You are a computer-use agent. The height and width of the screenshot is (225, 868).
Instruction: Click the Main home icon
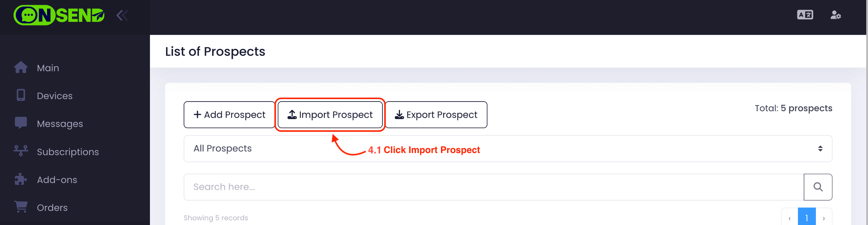coord(21,67)
